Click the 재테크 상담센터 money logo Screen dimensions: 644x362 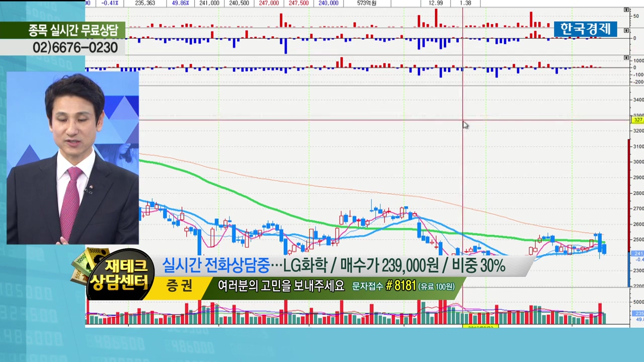[x=115, y=274]
